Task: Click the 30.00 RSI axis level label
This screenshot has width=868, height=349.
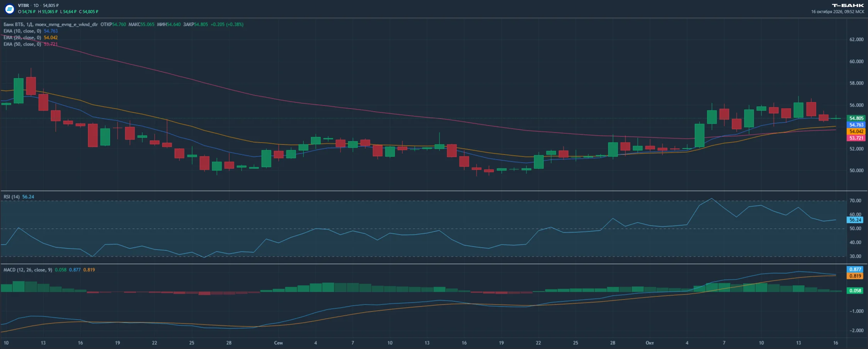Action: coord(855,256)
